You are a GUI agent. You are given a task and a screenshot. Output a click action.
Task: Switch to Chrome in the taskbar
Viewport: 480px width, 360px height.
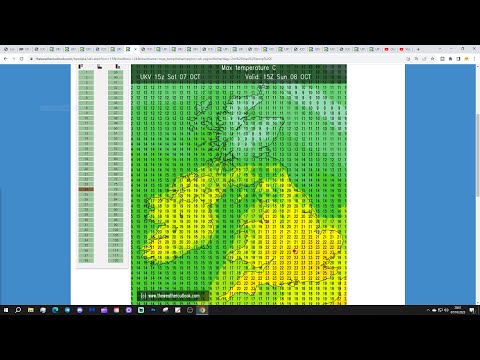tap(202, 310)
